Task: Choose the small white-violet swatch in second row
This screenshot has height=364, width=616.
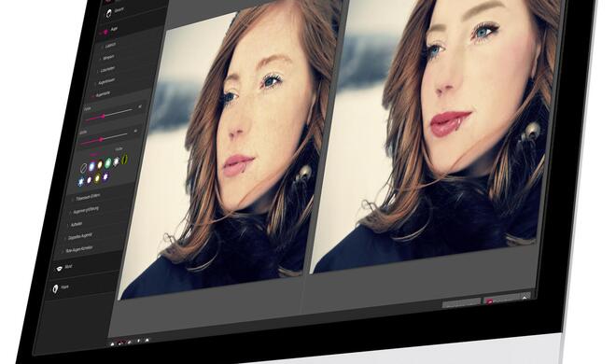Action: click(90, 180)
